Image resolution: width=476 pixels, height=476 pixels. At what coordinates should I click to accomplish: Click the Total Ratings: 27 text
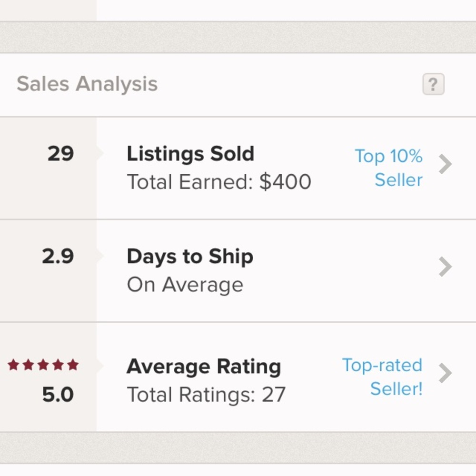tap(206, 395)
